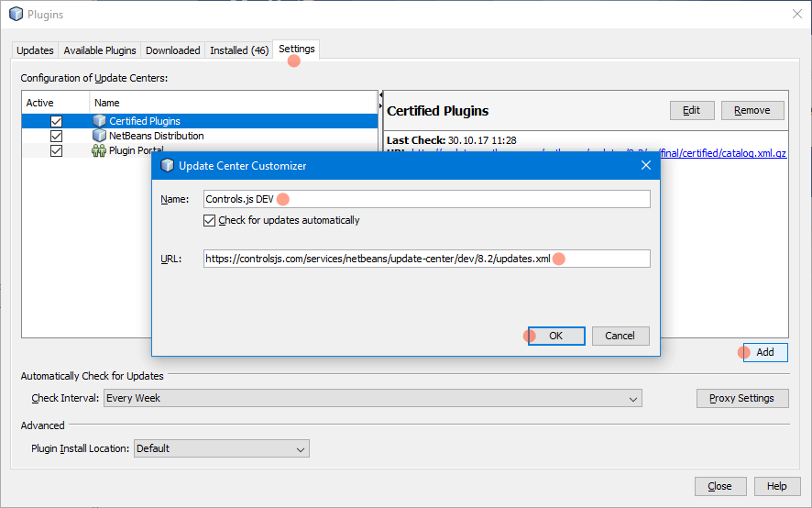The width and height of the screenshot is (812, 508).
Task: Click the Certified Plugins cube icon
Action: coord(99,121)
